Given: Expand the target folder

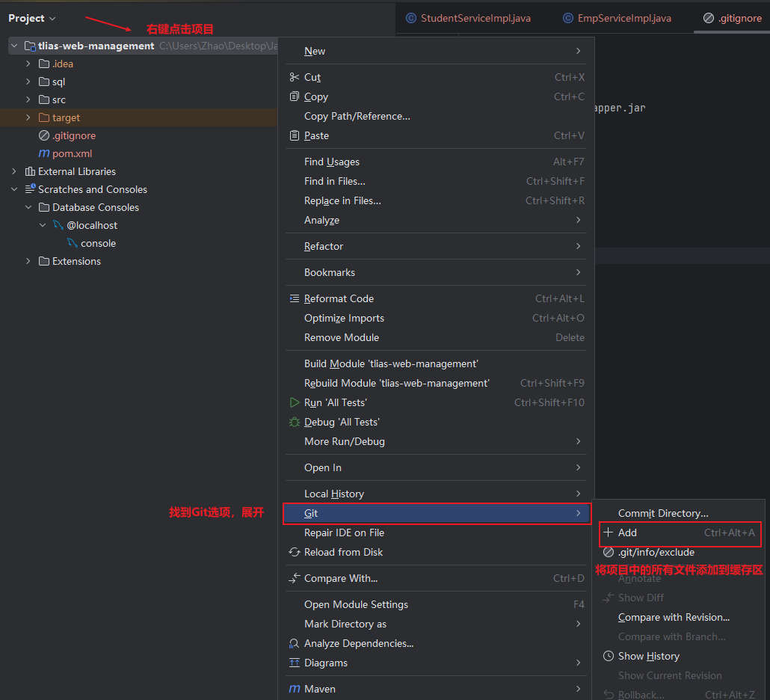Looking at the screenshot, I should [28, 117].
